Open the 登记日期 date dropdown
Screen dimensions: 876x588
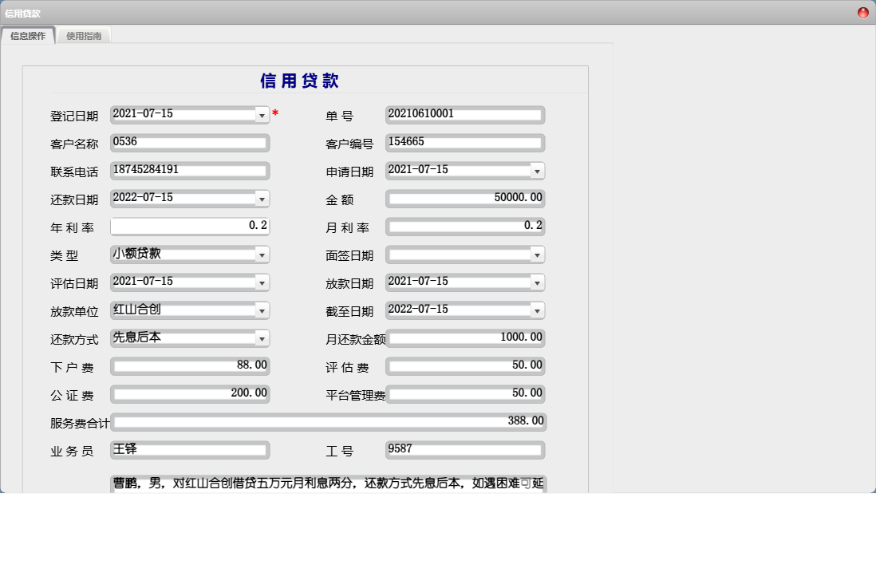(262, 115)
